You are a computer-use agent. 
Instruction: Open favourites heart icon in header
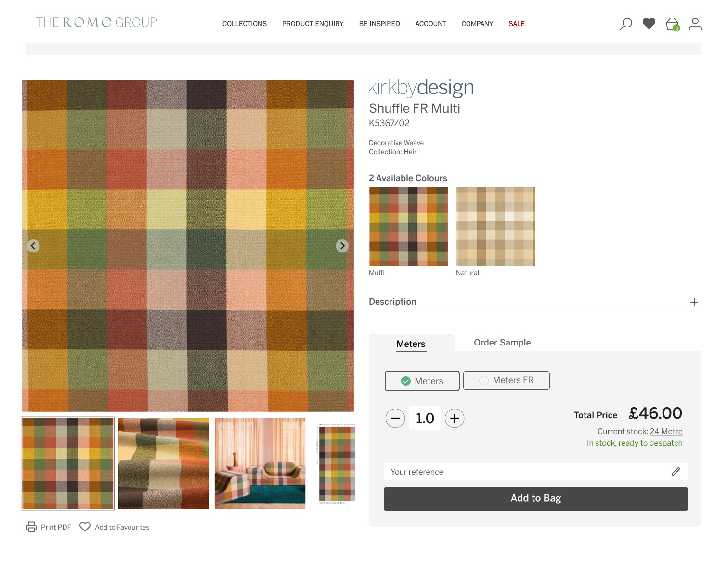(x=649, y=24)
